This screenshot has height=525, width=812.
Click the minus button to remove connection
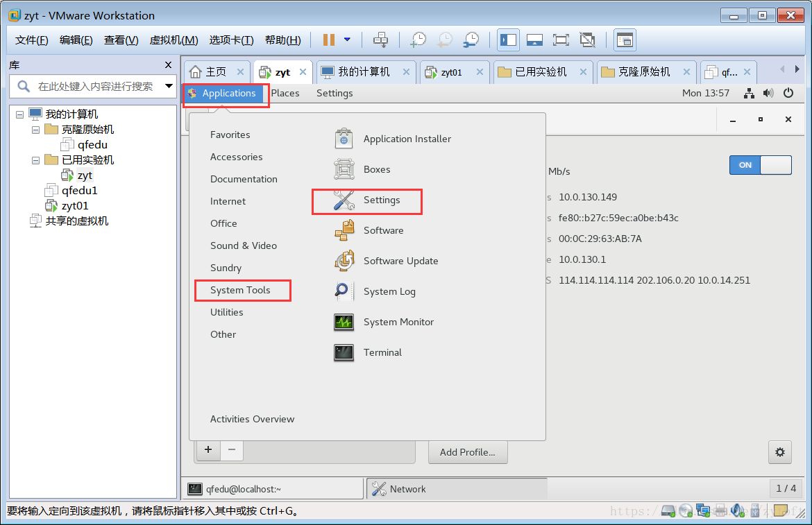tap(232, 449)
